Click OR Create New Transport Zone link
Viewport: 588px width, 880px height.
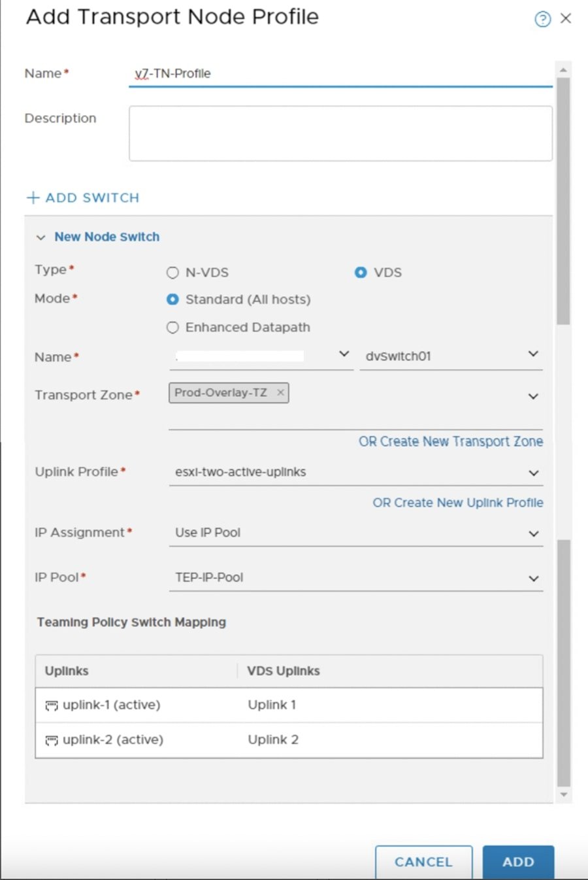[x=450, y=441]
